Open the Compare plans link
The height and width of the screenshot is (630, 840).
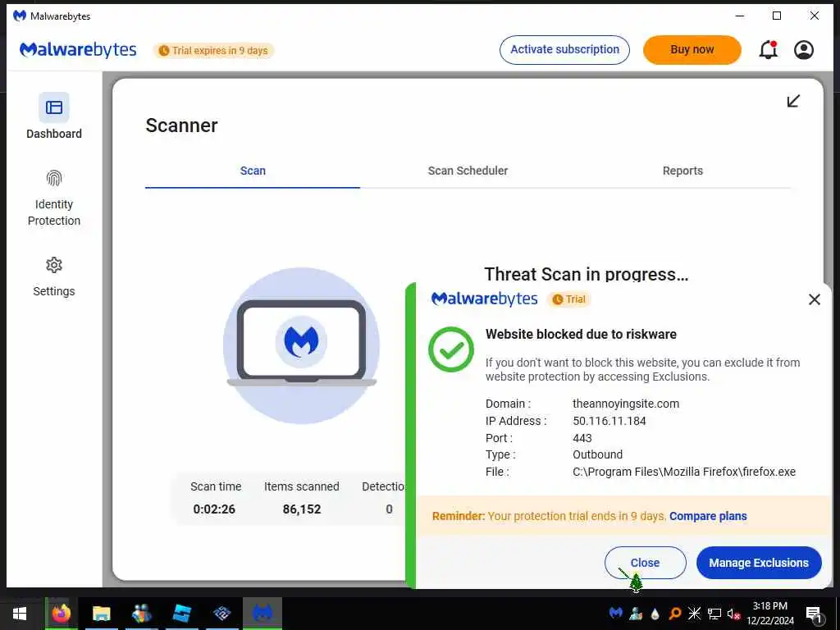(708, 516)
